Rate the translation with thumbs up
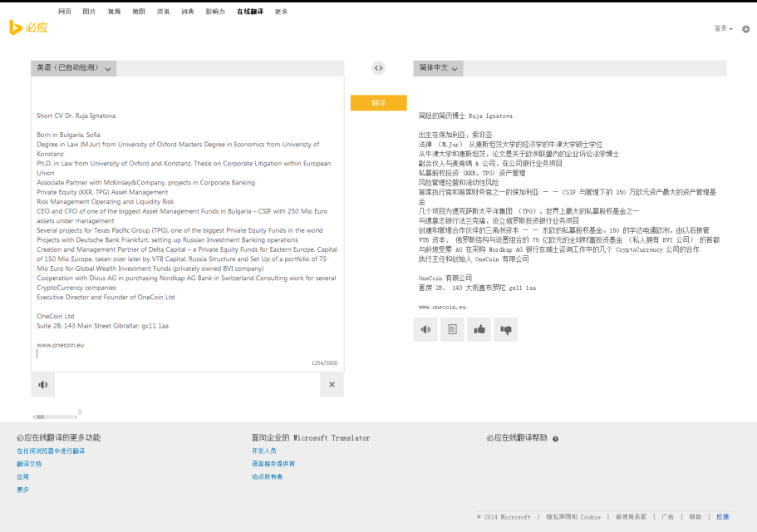This screenshot has width=757, height=532. 479,330
